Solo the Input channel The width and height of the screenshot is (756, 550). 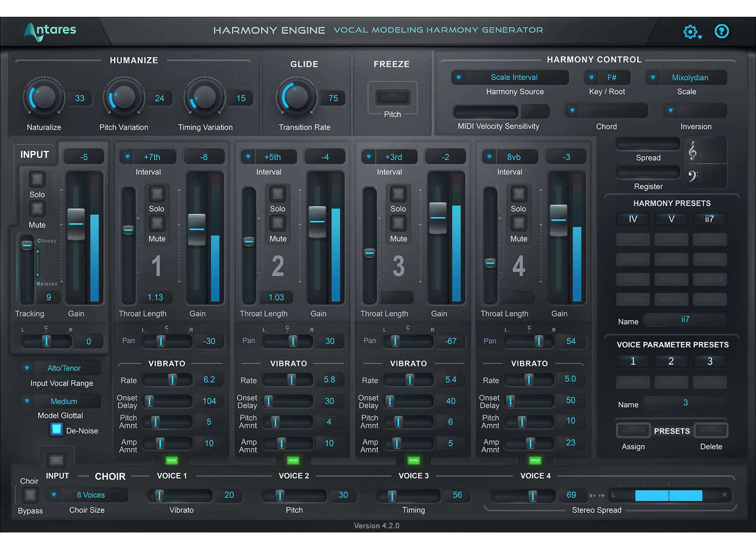click(37, 179)
